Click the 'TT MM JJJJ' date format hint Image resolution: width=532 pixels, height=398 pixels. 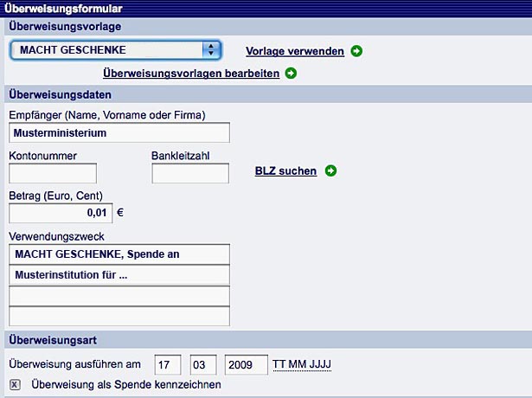click(x=302, y=365)
